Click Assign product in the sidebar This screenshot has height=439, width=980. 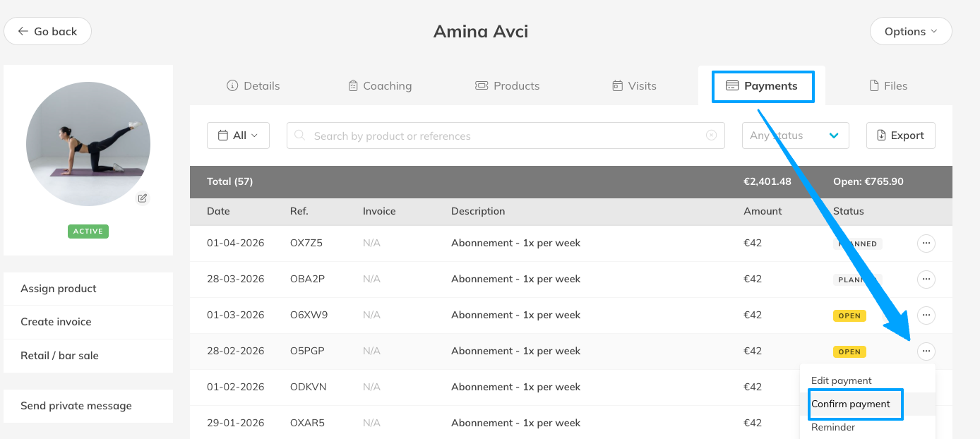59,289
